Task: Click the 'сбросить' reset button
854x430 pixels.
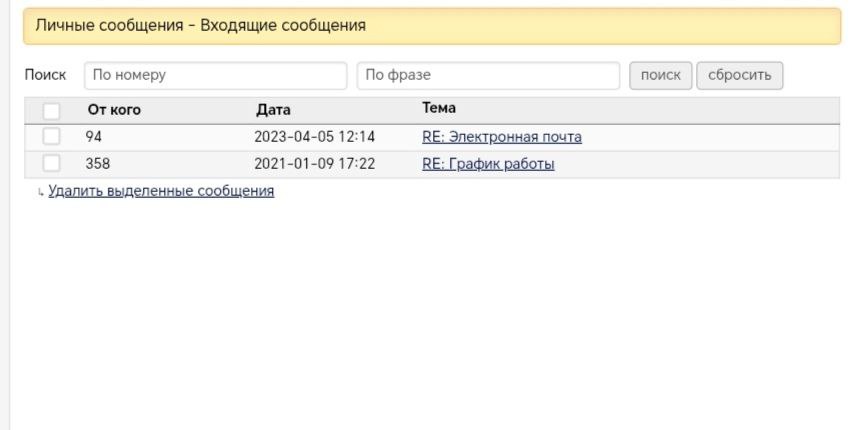Action: click(739, 75)
